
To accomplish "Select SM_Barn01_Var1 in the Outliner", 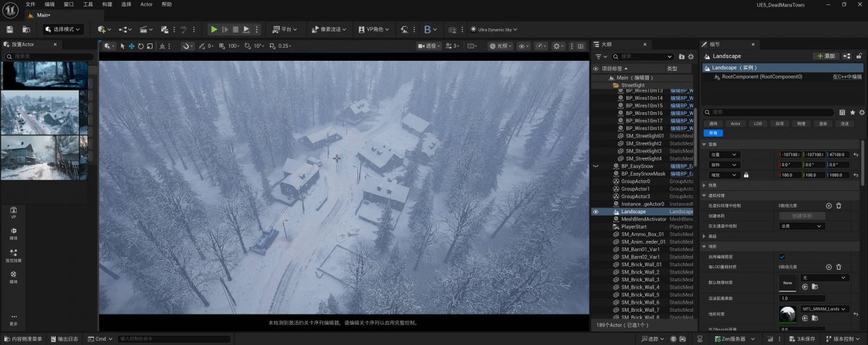I will 640,250.
